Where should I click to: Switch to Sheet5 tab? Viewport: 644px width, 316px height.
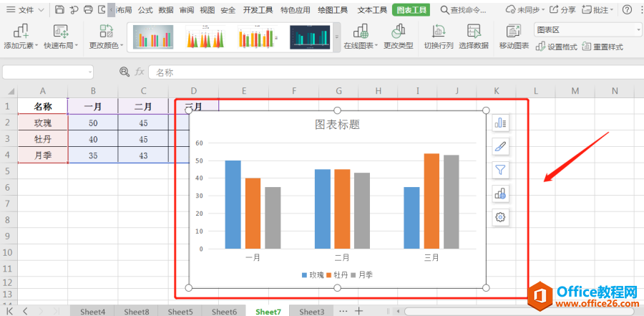click(x=180, y=312)
